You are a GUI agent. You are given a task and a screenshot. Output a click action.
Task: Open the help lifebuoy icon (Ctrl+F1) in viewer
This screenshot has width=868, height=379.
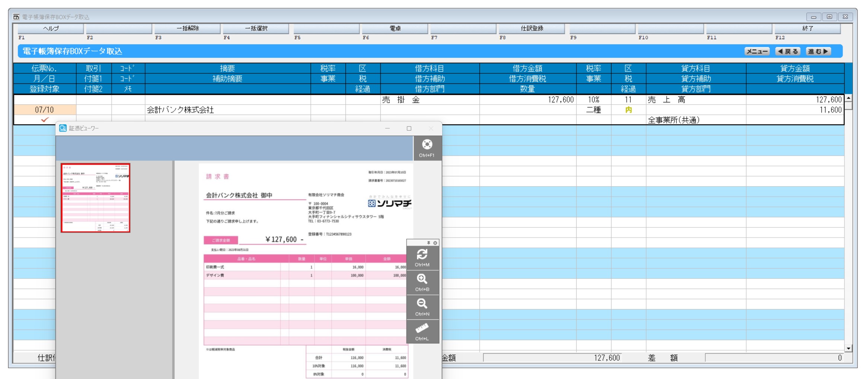(427, 148)
